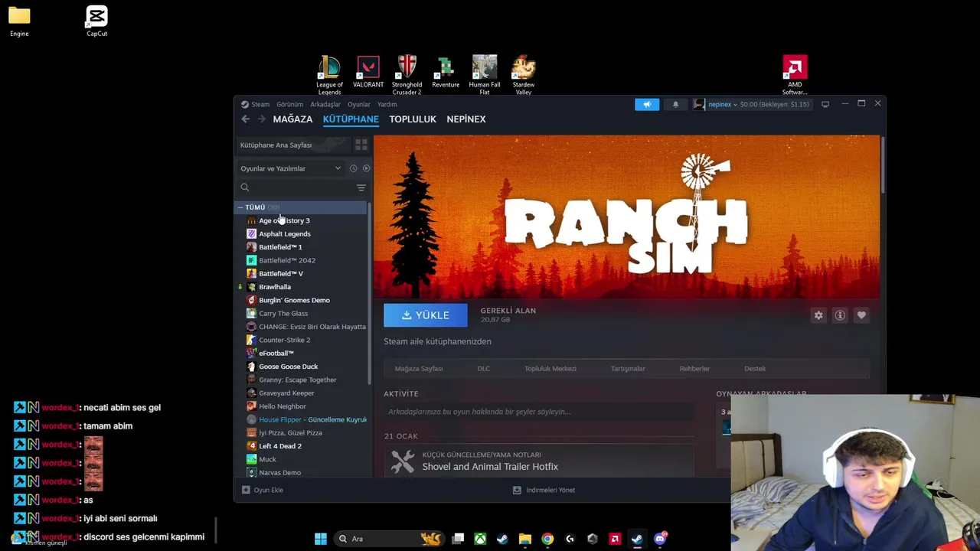Open Discord from the taskbar
Viewport: 980px width, 551px height.
[x=660, y=539]
